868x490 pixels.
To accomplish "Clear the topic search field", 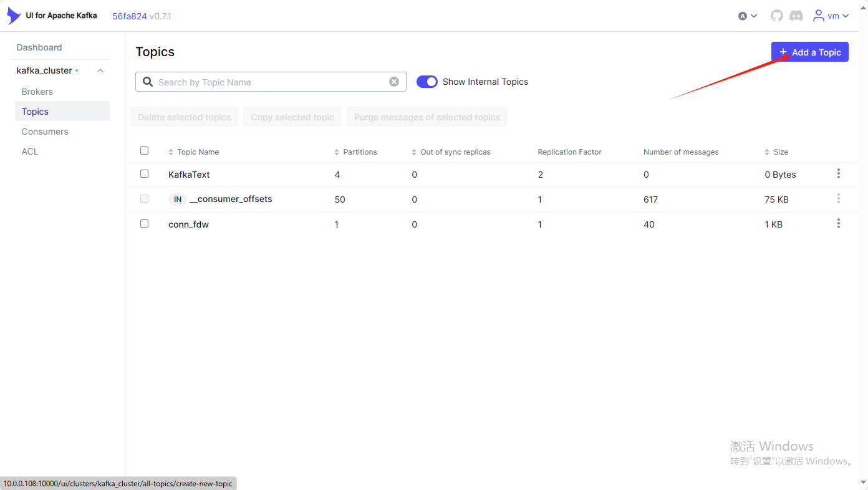I will pos(394,82).
